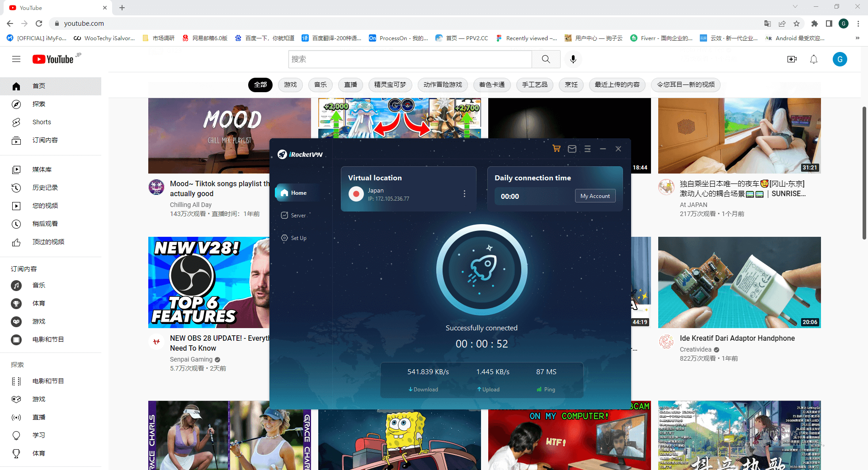Select the 音乐 filter chip

321,85
